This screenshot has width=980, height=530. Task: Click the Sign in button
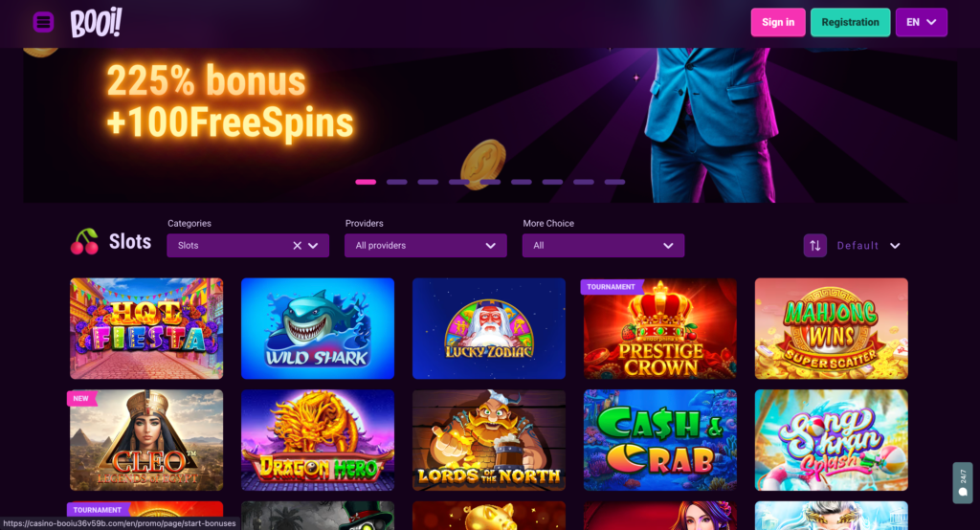[778, 23]
